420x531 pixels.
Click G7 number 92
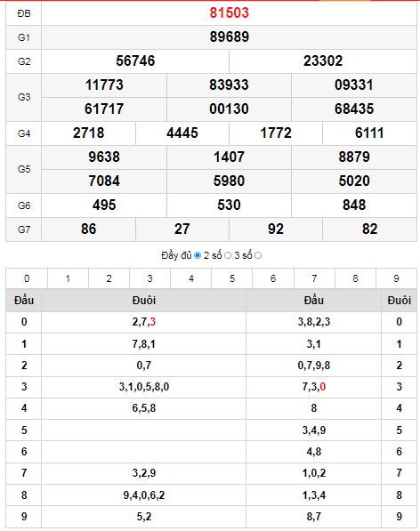coord(276,229)
